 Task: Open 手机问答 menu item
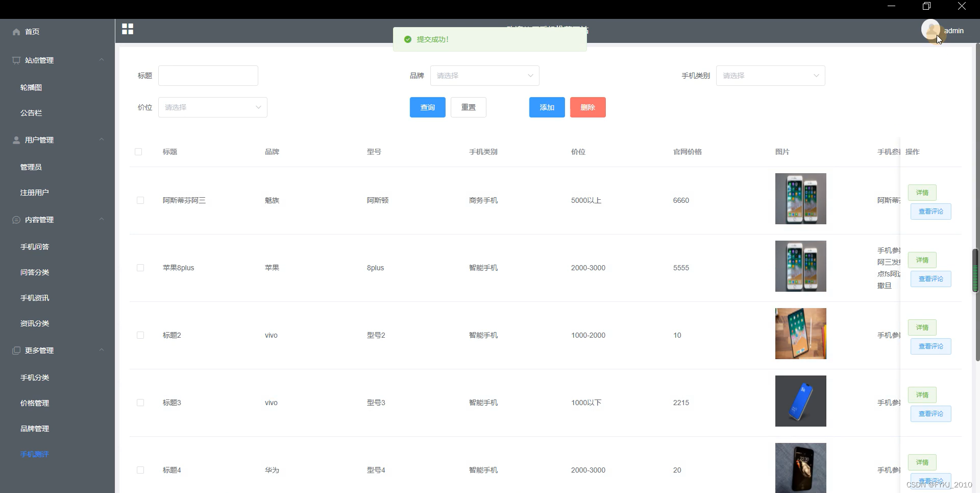click(x=35, y=247)
